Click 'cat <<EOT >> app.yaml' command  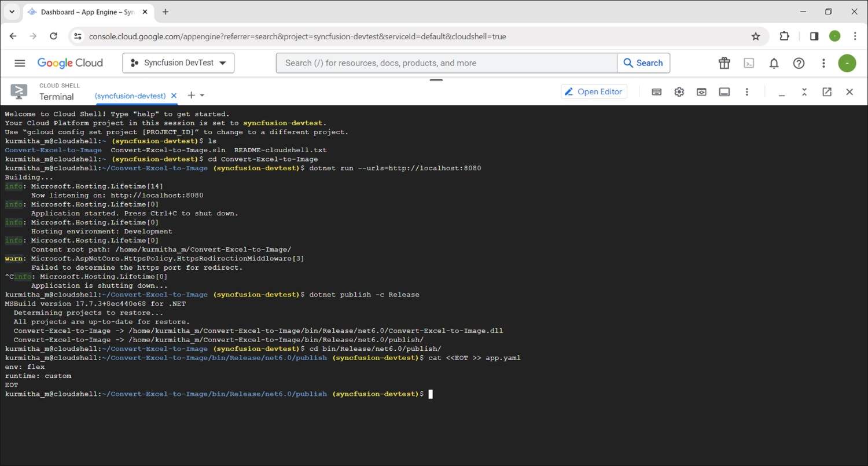[x=474, y=358]
